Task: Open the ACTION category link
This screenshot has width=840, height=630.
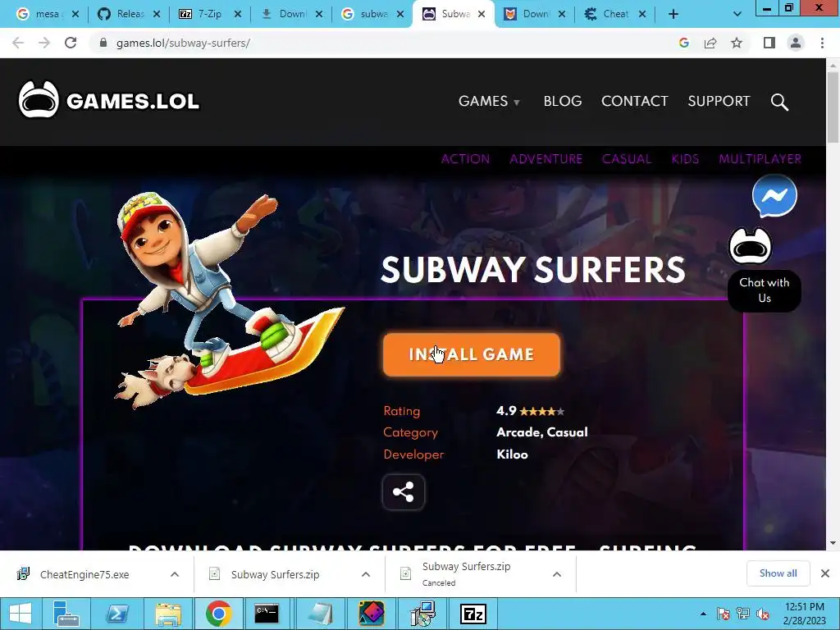Action: 465,158
